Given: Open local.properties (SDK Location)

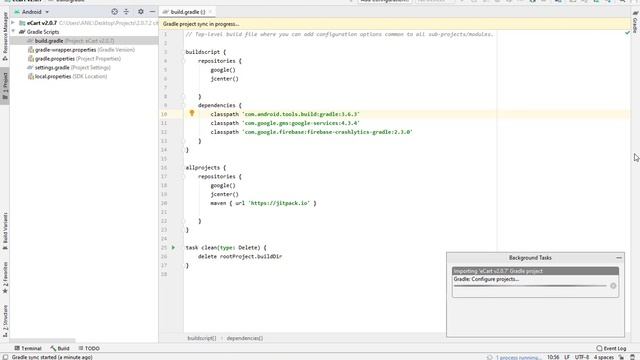Looking at the screenshot, I should [67, 76].
